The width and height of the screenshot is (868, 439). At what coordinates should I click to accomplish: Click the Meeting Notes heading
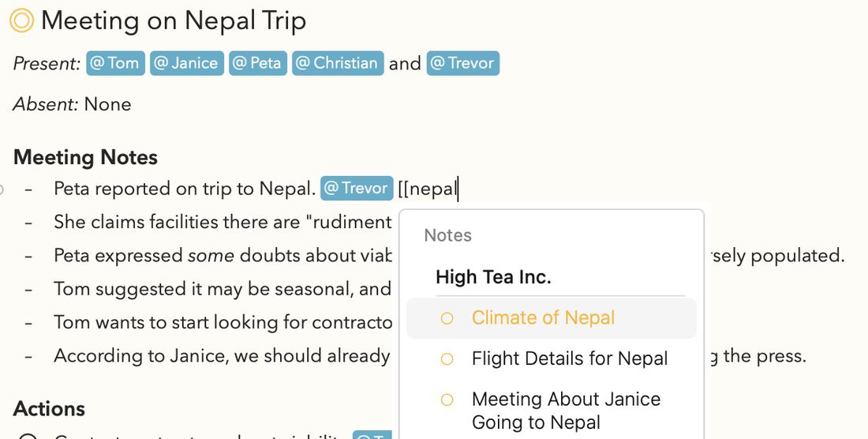(x=85, y=157)
